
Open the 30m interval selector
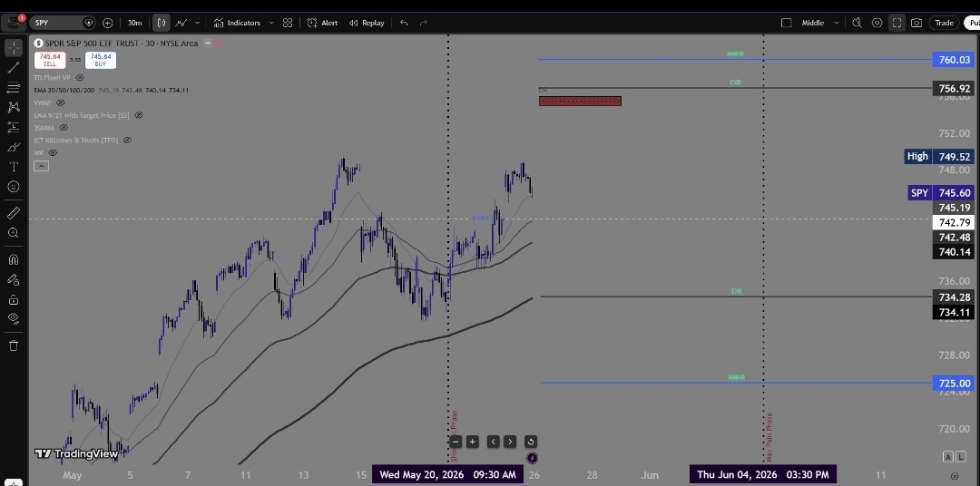tap(134, 23)
